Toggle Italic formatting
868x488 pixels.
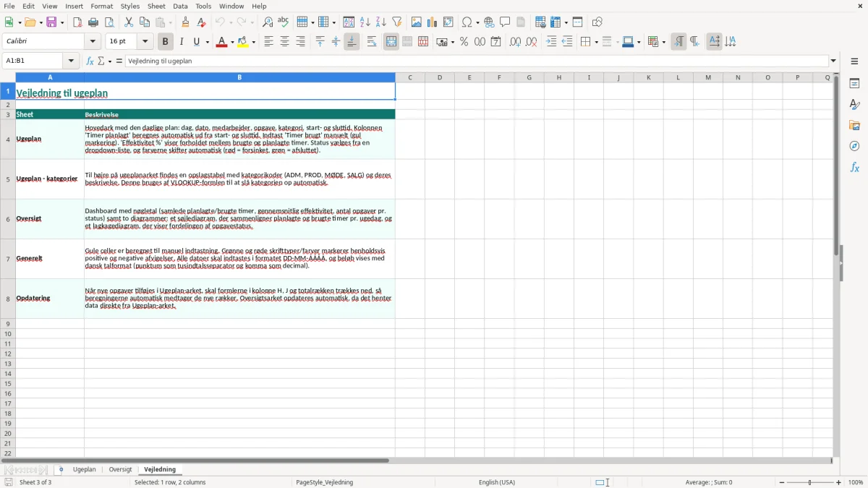point(182,42)
